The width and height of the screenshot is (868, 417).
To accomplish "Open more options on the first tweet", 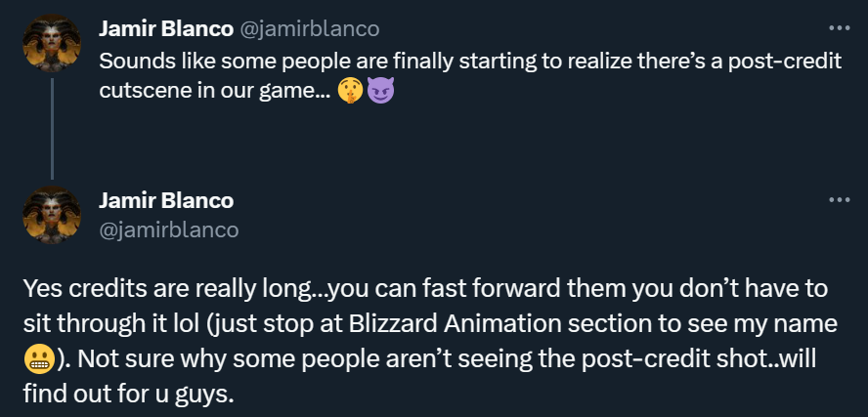I will 839,27.
